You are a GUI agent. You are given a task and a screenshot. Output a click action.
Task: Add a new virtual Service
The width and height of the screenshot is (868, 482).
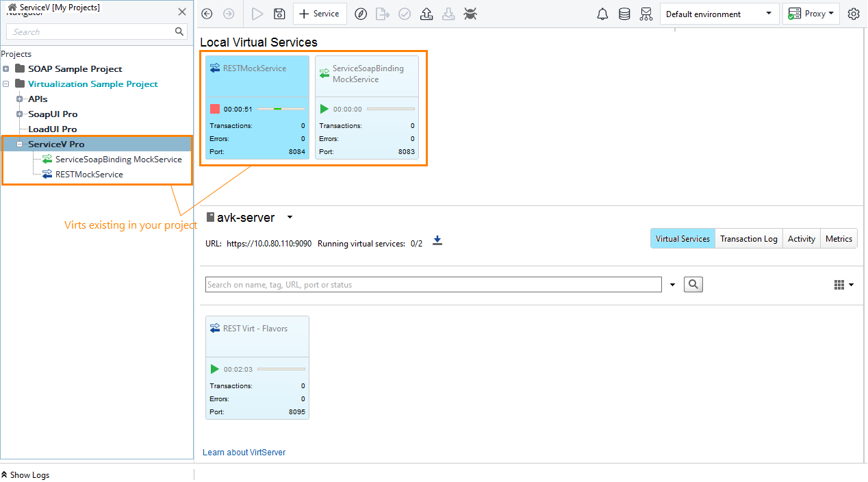320,14
